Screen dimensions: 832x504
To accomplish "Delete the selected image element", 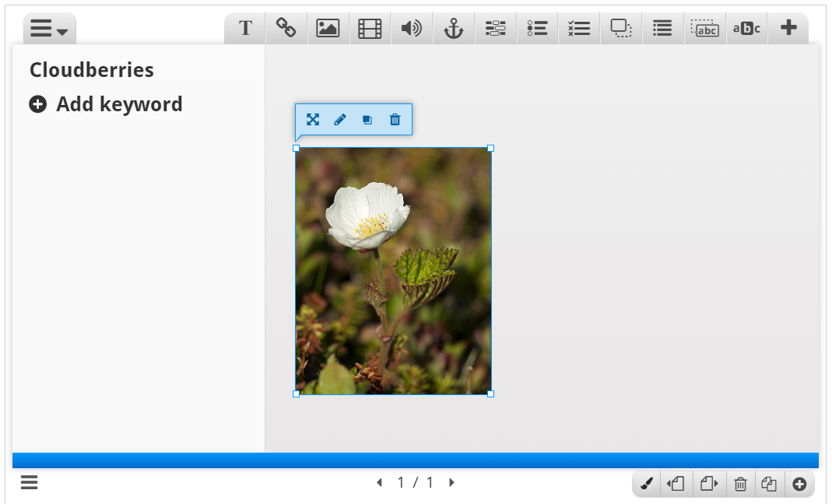I will coord(395,119).
